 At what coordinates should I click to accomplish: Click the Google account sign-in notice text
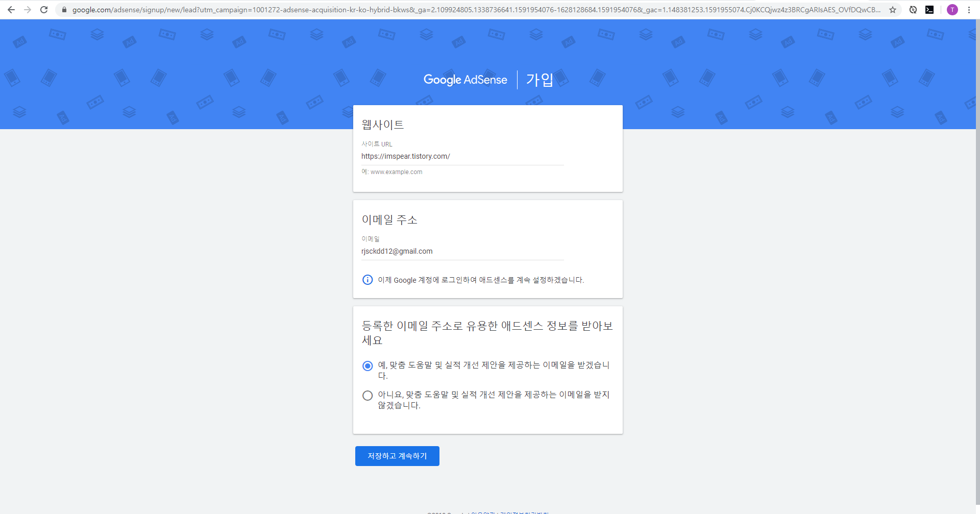481,280
